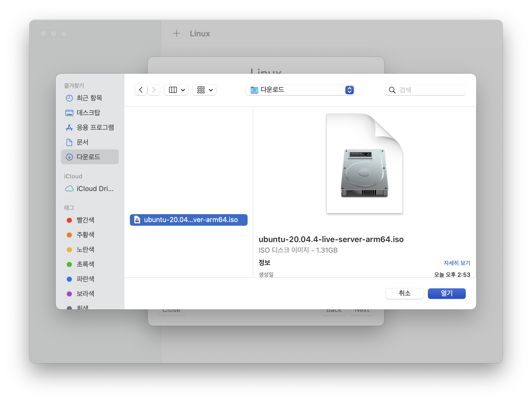The image size is (532, 402).
Task: Click the back navigation arrow
Action: [141, 90]
